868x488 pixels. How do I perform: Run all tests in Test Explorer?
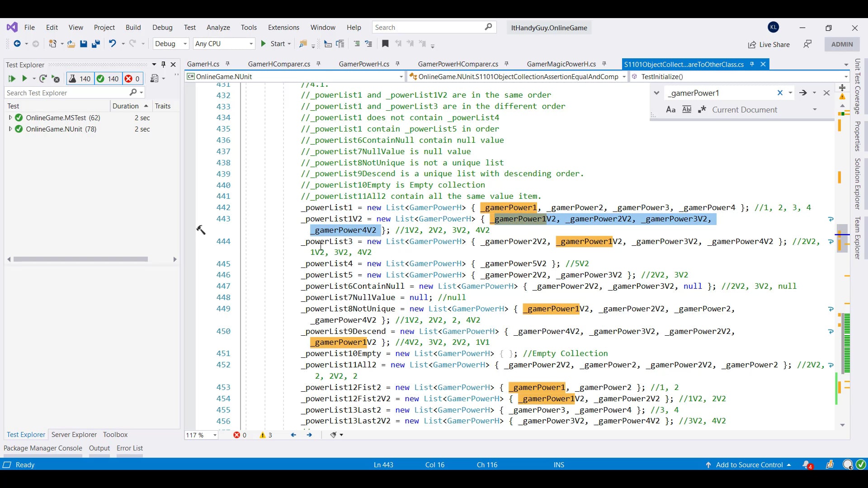click(11, 79)
